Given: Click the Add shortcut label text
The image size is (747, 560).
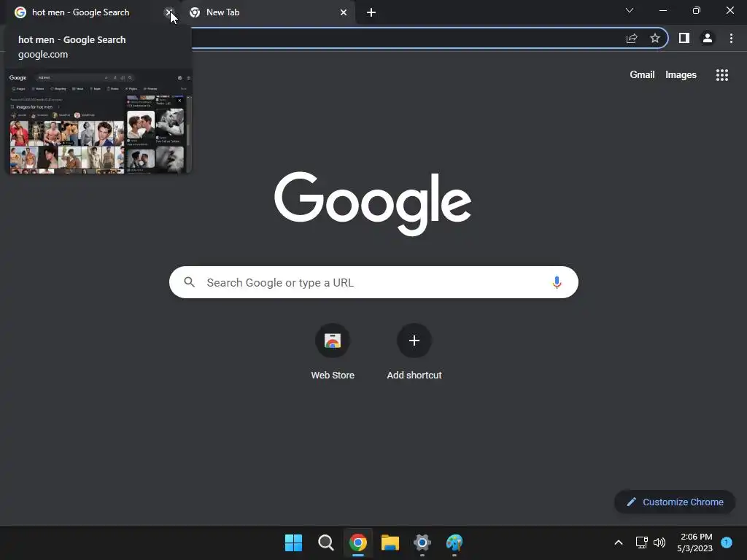Looking at the screenshot, I should pos(414,376).
